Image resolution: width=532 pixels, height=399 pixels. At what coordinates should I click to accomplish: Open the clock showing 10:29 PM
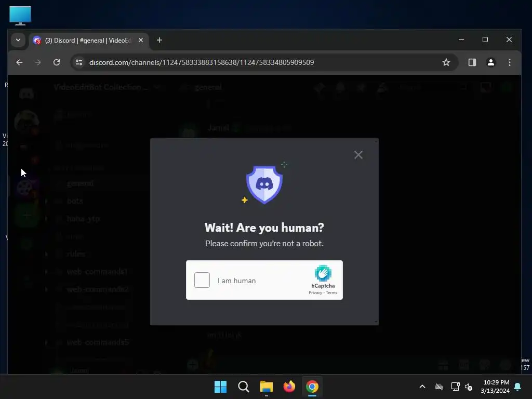(x=495, y=387)
